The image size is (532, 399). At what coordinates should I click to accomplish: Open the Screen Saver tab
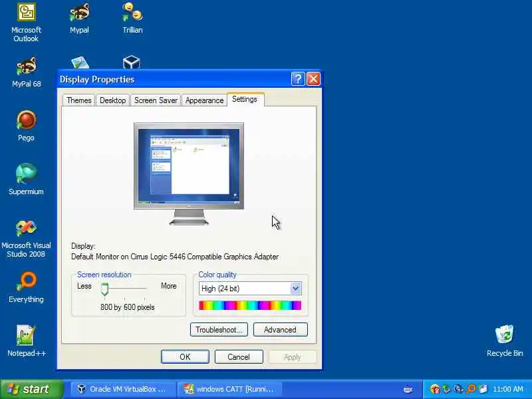tap(156, 100)
